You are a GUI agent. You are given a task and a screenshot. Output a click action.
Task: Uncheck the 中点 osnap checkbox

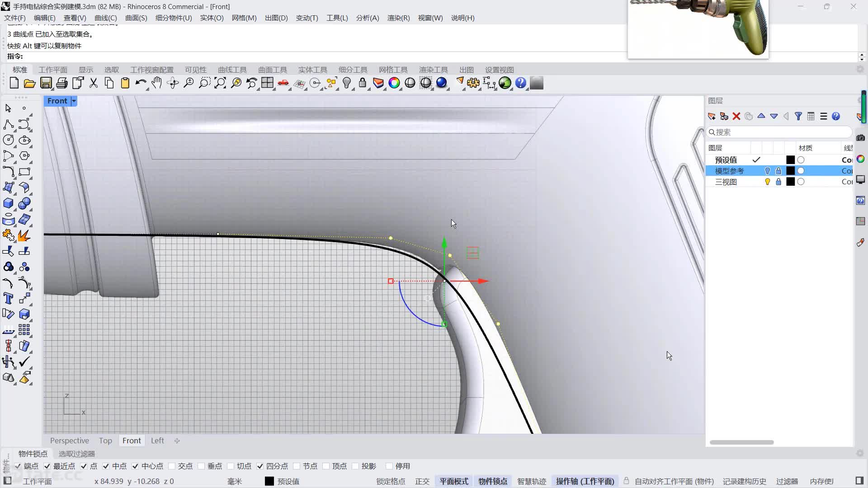pos(106,466)
